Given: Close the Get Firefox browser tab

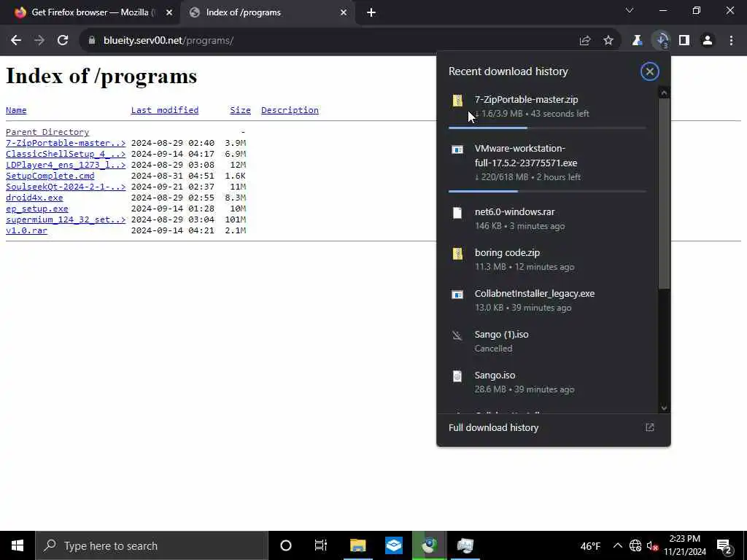Looking at the screenshot, I should pyautogui.click(x=169, y=12).
